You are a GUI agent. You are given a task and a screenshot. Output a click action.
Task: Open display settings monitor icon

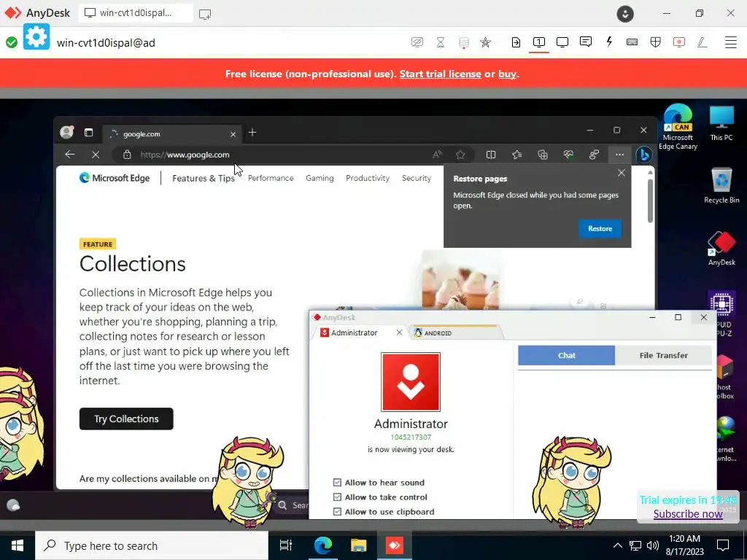click(562, 42)
